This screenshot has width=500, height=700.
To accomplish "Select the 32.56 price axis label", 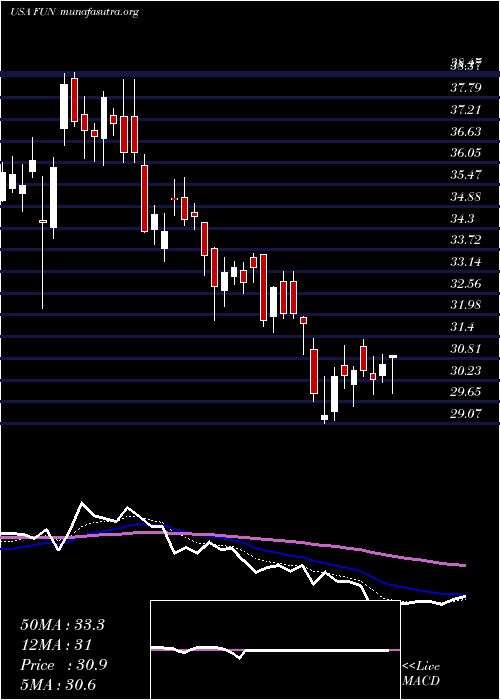I will click(466, 283).
